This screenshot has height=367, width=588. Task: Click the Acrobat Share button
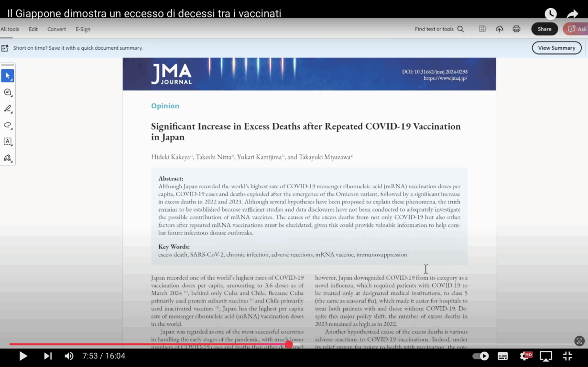click(544, 29)
